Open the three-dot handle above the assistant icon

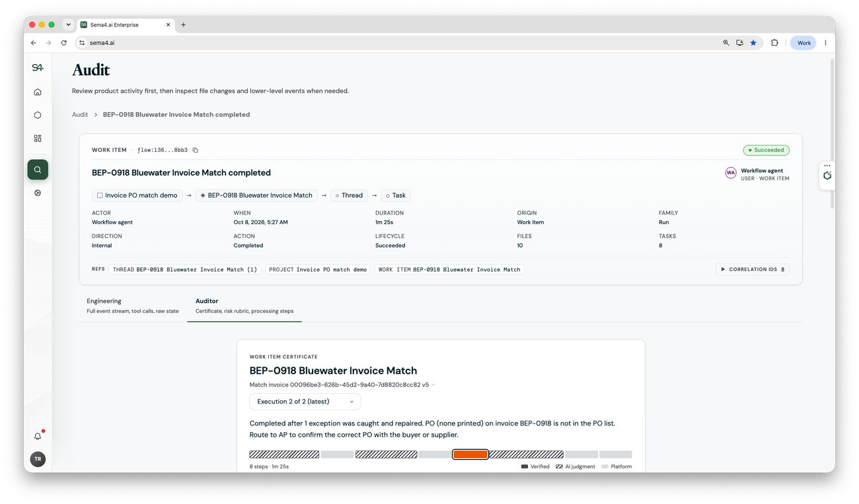[x=827, y=166]
